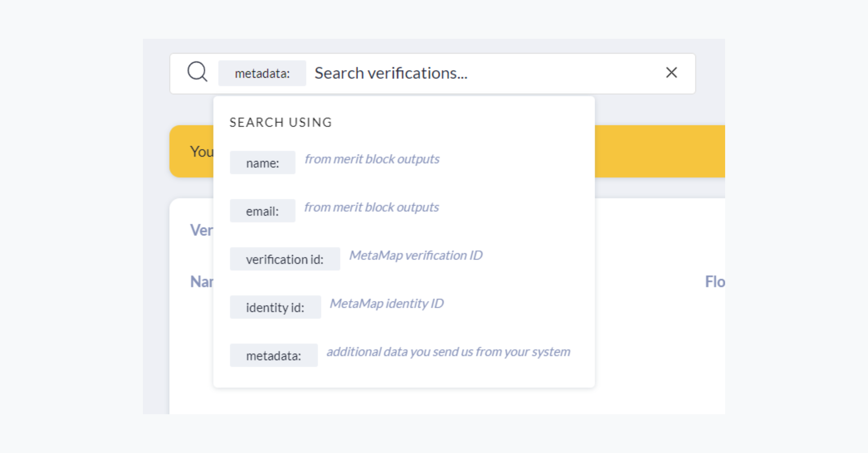
Task: Click the MetaMap identity ID description
Action: tap(387, 303)
